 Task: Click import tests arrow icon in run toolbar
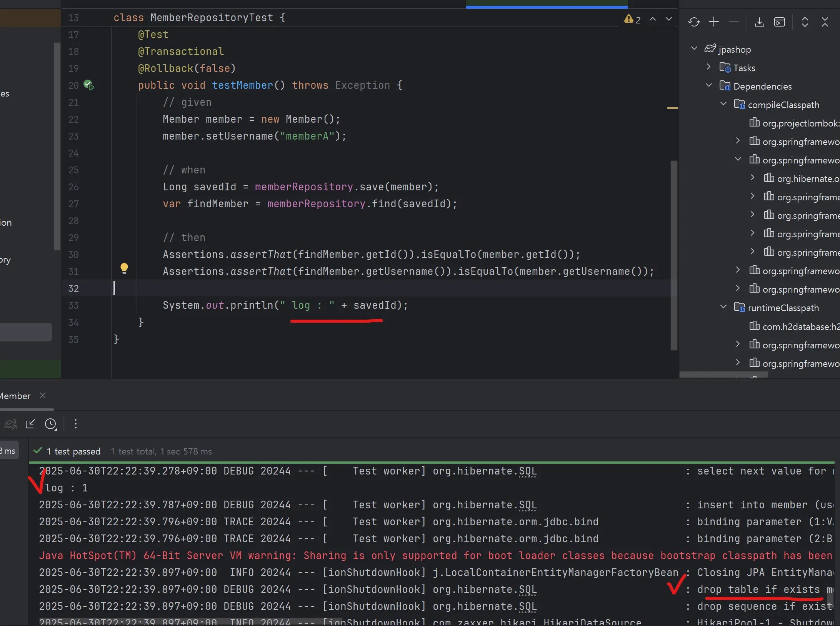tap(30, 424)
